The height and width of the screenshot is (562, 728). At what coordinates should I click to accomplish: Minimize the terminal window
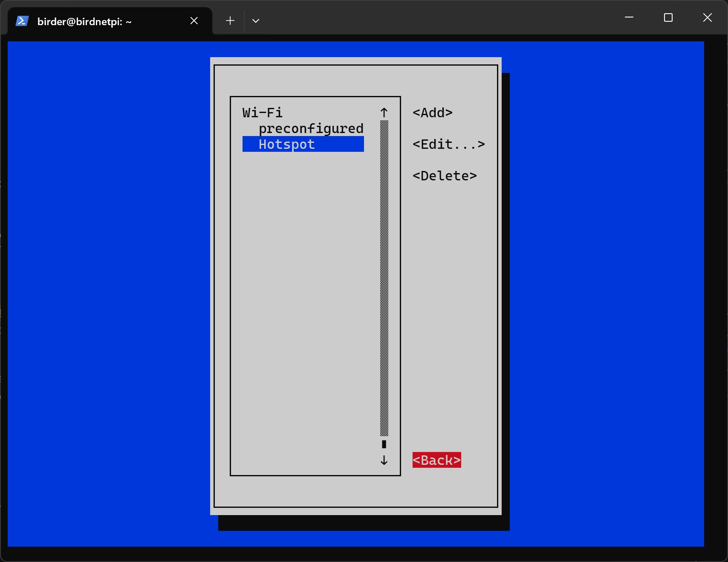[629, 17]
